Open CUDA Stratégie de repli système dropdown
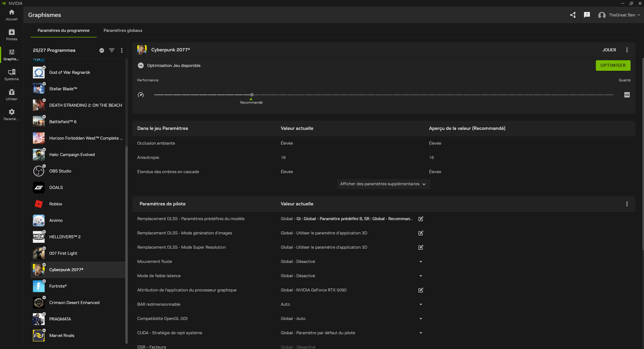 tap(421, 333)
